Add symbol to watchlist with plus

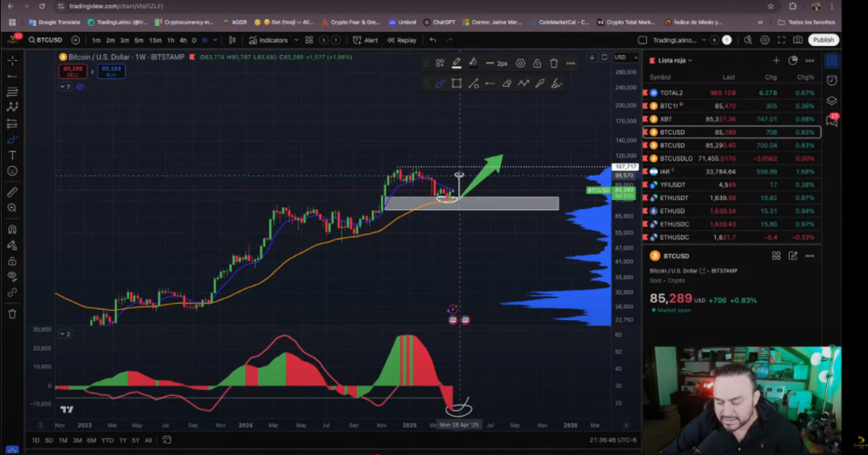[776, 60]
